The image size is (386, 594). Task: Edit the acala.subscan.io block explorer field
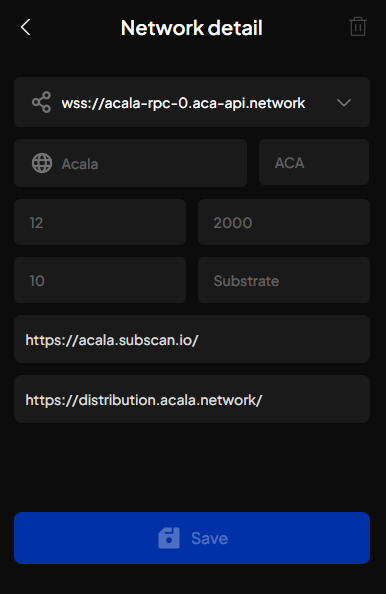192,339
